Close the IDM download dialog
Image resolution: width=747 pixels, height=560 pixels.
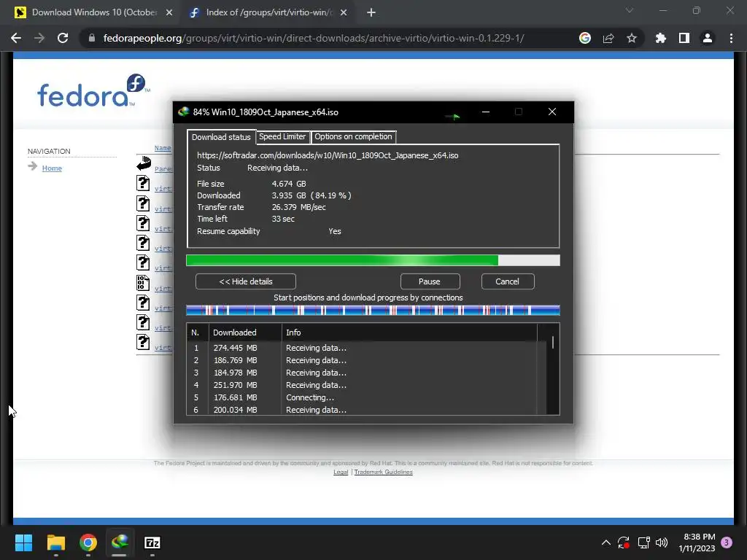(552, 112)
